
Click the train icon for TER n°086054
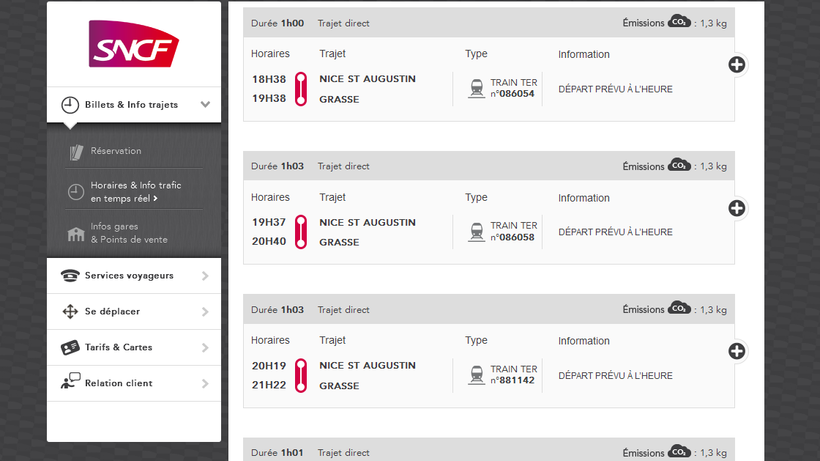(477, 88)
